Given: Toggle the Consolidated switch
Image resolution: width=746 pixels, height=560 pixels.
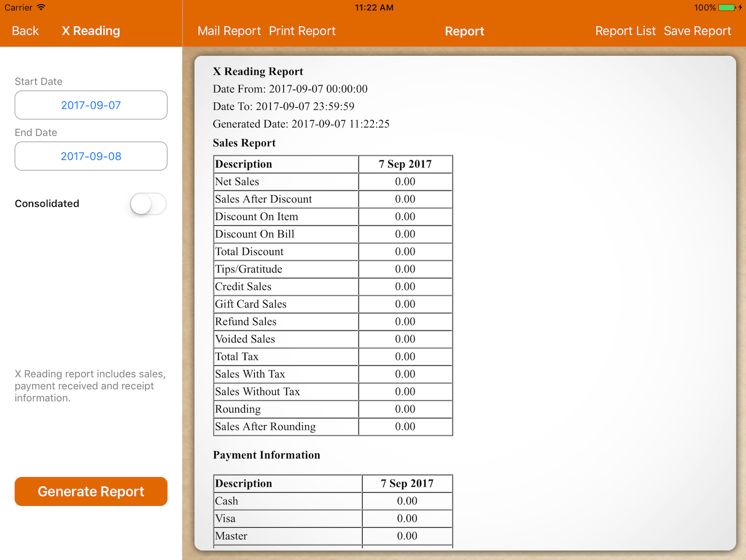Looking at the screenshot, I should pyautogui.click(x=148, y=203).
